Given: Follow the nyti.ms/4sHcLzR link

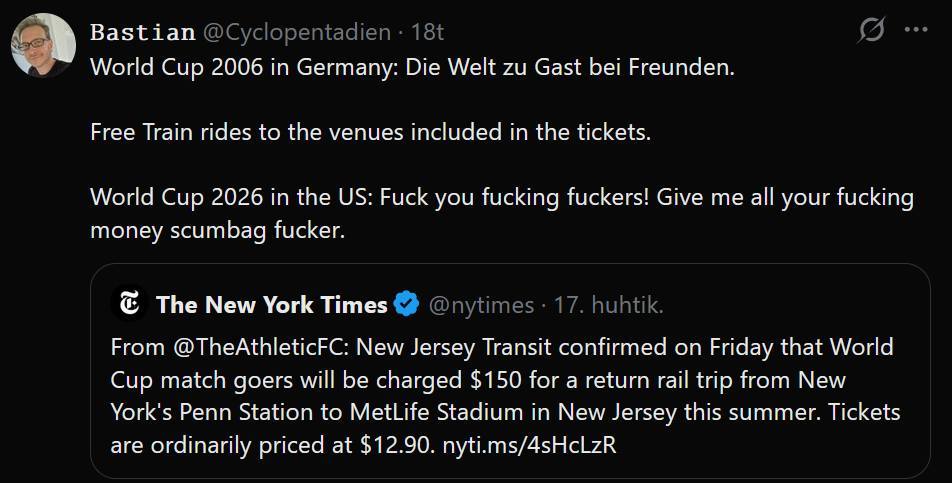Looking at the screenshot, I should (529, 444).
